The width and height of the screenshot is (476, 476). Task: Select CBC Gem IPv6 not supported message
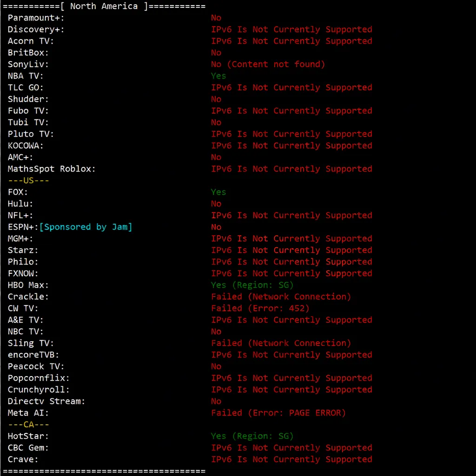click(291, 448)
